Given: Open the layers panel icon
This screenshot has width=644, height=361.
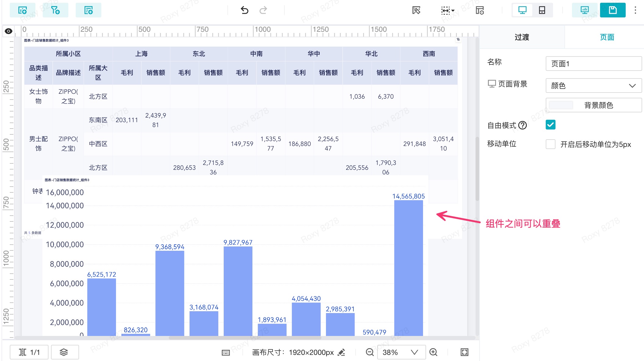Looking at the screenshot, I should [64, 352].
